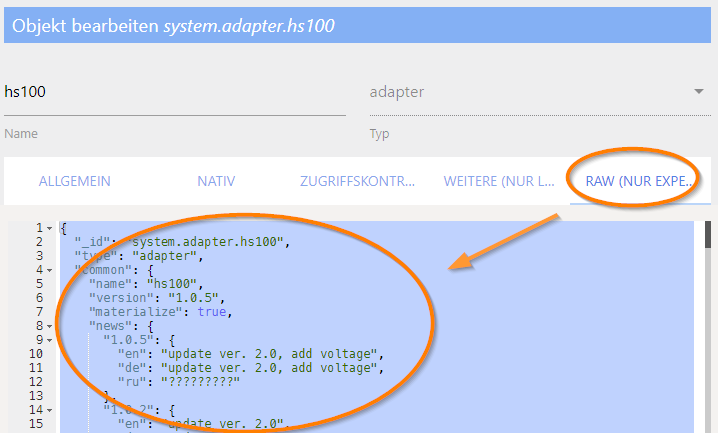This screenshot has width=718, height=433.
Task: Collapse the news block at line 8
Action: (x=49, y=326)
